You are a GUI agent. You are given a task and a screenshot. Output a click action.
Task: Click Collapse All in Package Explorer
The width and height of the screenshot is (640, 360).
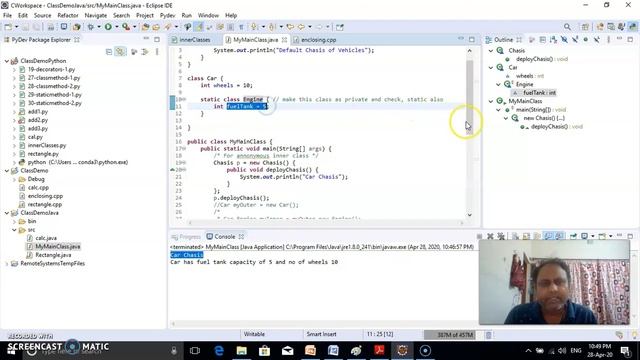pos(109,52)
